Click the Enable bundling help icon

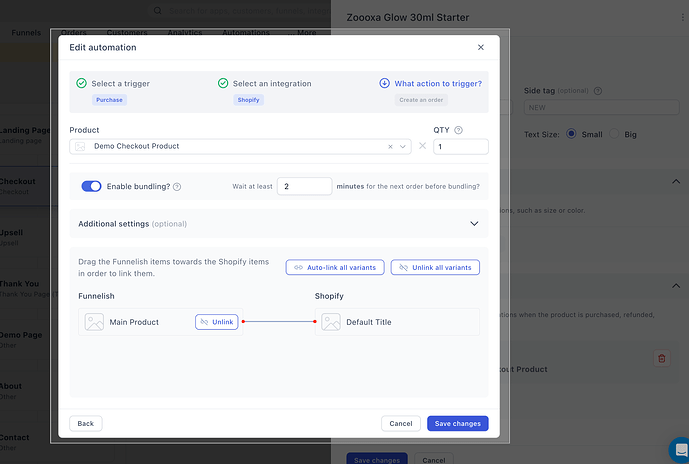pos(177,187)
